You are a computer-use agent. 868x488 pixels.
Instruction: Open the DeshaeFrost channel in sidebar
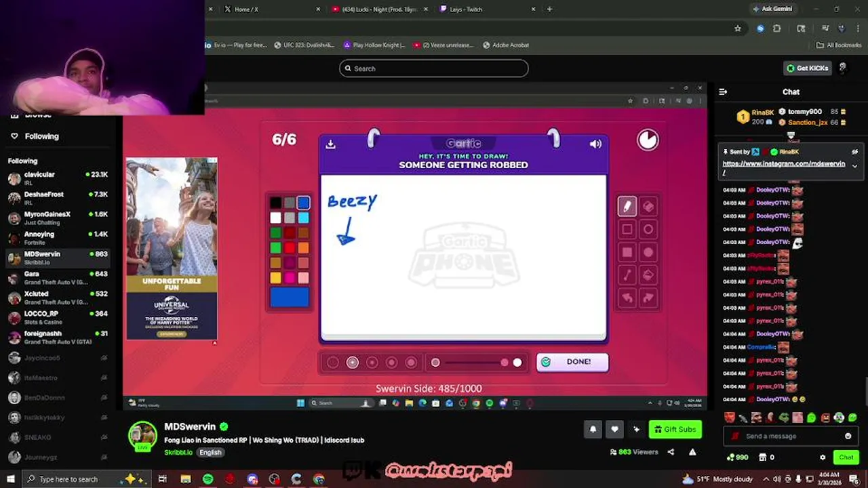(x=58, y=198)
